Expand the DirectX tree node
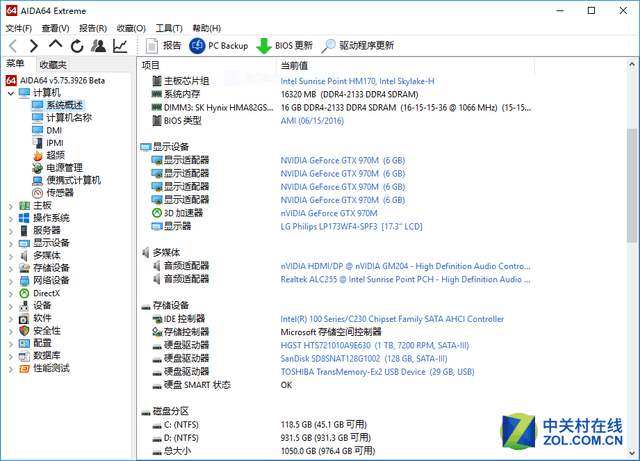The image size is (640, 461). (x=11, y=294)
